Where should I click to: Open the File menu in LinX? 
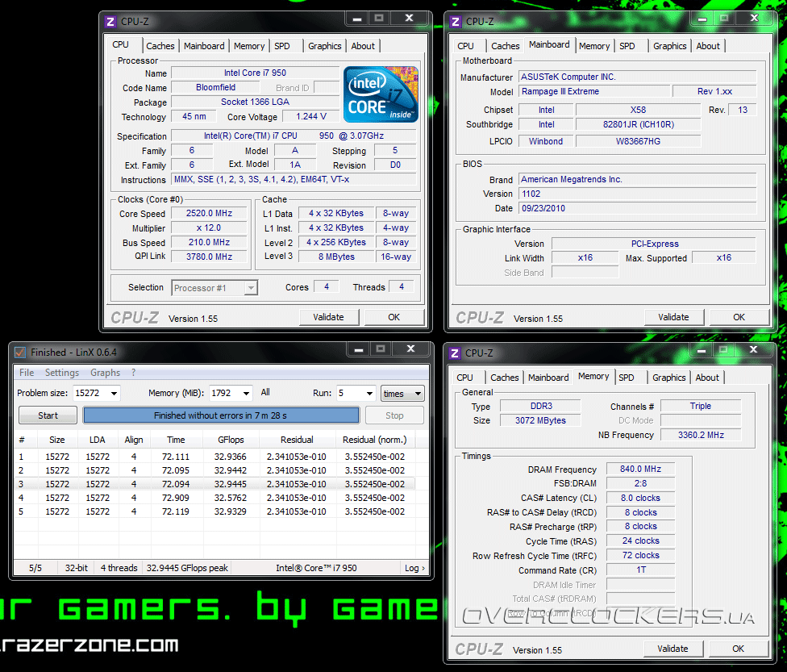[x=27, y=373]
